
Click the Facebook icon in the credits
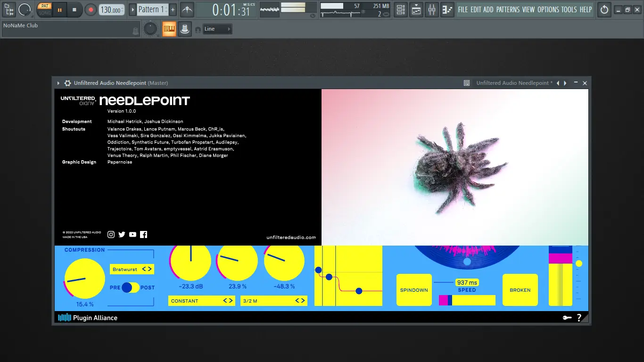point(143,234)
